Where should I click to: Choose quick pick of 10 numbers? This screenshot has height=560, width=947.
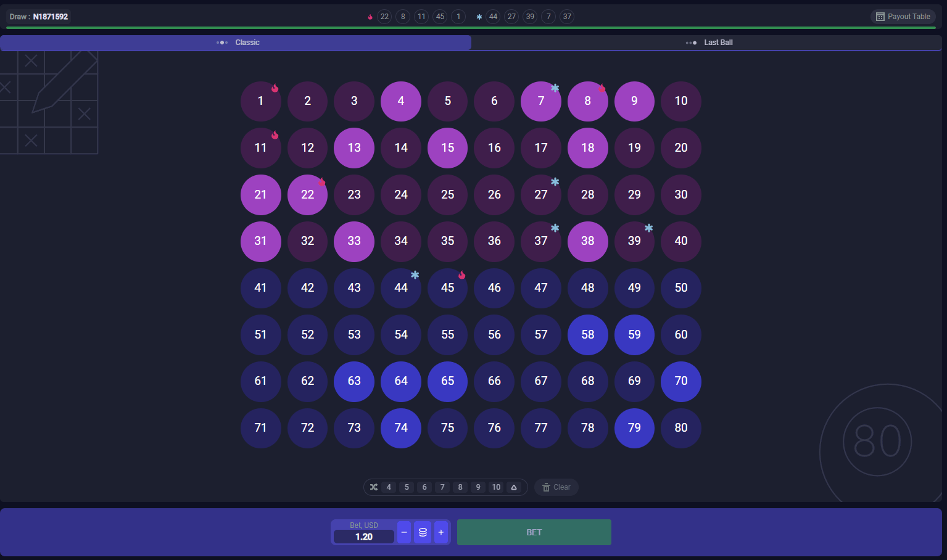tap(496, 487)
